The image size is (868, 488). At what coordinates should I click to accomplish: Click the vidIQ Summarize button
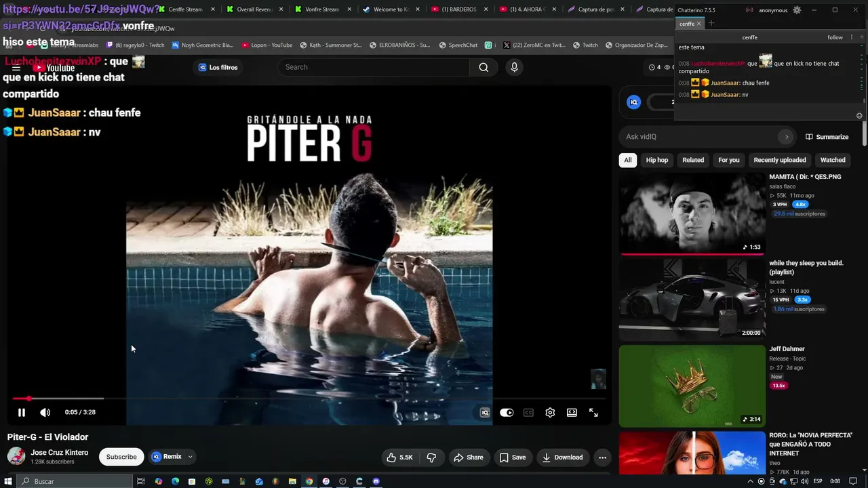tap(827, 137)
